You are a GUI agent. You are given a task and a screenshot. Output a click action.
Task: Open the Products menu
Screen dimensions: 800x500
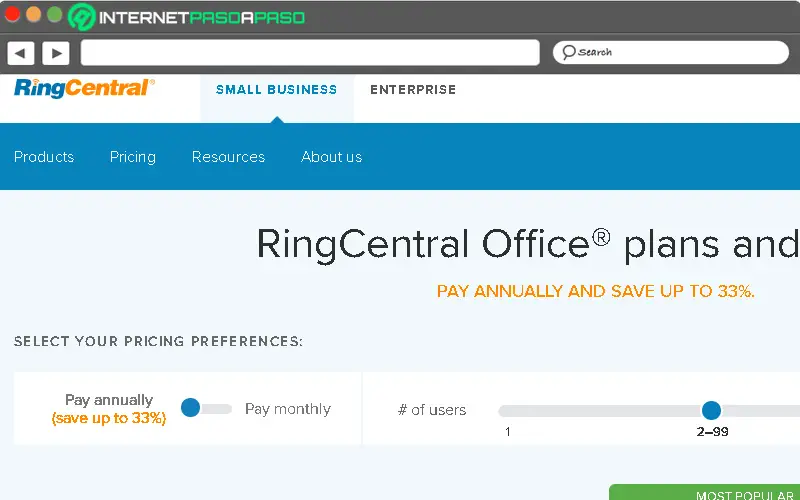click(x=44, y=157)
